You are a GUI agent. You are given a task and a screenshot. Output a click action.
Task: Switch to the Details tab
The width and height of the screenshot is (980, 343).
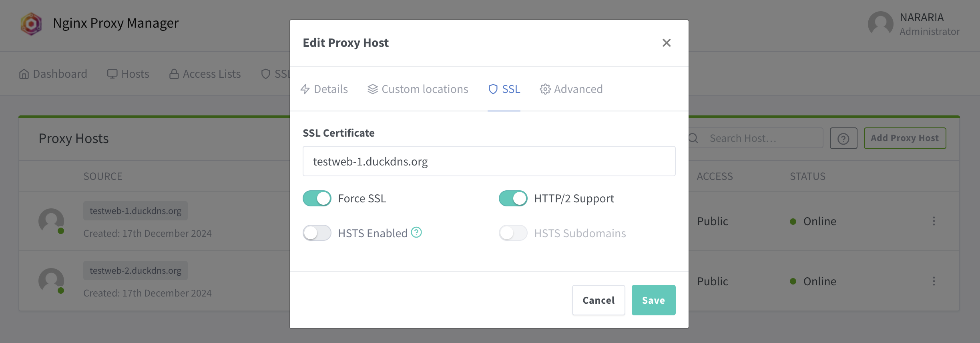pos(324,89)
